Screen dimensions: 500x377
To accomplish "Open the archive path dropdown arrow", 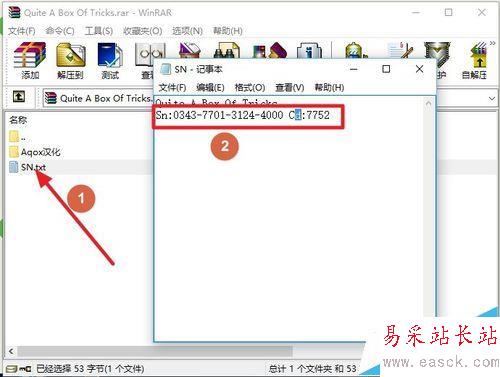I will [x=492, y=99].
